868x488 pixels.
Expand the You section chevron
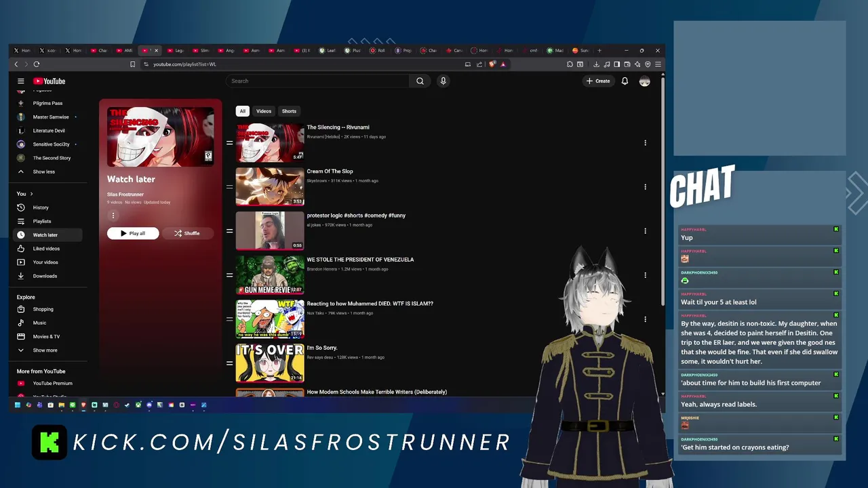[31, 194]
